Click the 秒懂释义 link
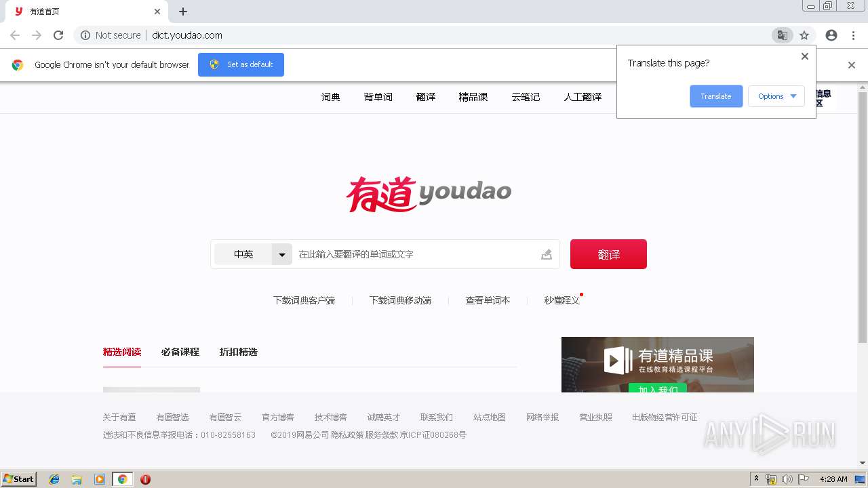Screen dimensions: 868x488 pyautogui.click(x=562, y=300)
